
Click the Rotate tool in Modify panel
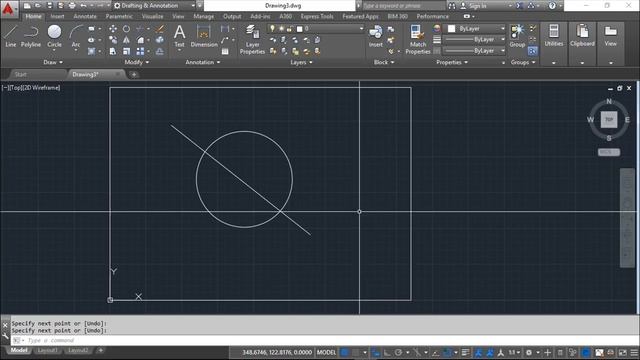click(x=127, y=29)
